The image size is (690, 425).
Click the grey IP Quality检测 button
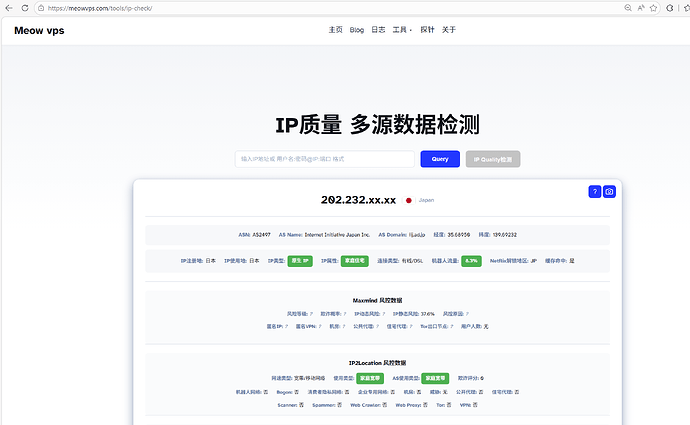coord(493,159)
